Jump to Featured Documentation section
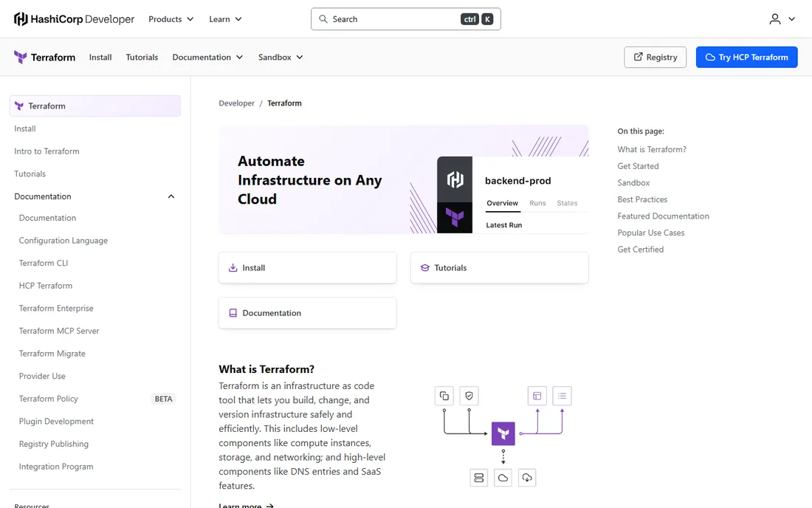Screen dimensions: 812x508 [663, 216]
